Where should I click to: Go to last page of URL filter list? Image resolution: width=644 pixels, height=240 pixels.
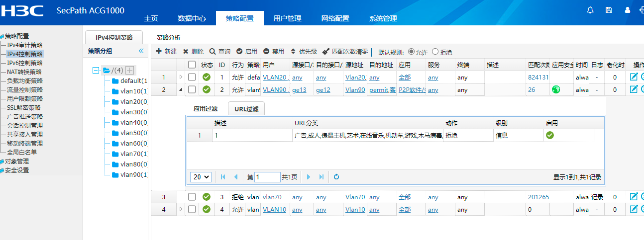pos(322,176)
